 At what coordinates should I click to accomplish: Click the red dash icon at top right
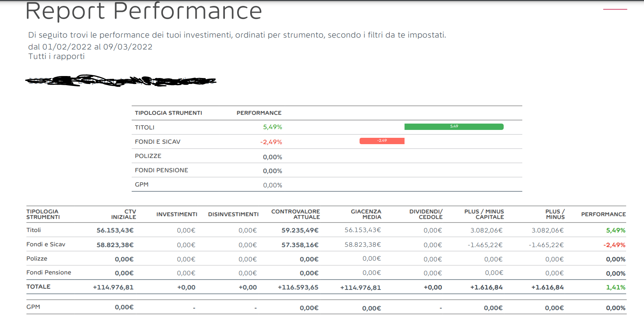point(615,9)
